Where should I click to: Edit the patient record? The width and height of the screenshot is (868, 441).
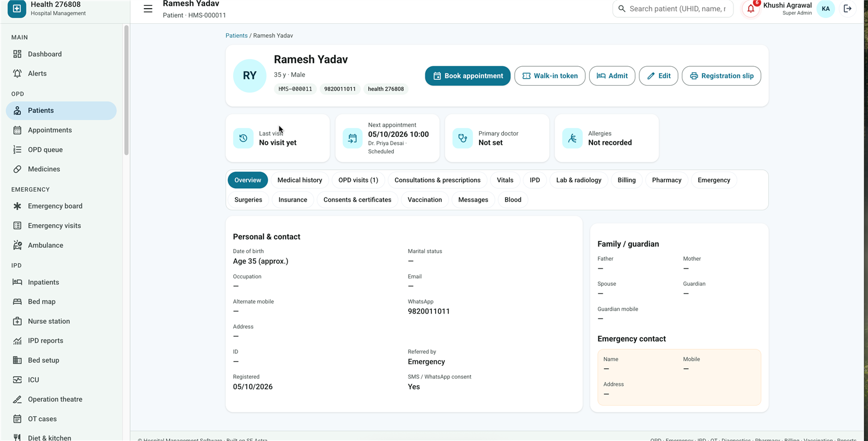(659, 76)
